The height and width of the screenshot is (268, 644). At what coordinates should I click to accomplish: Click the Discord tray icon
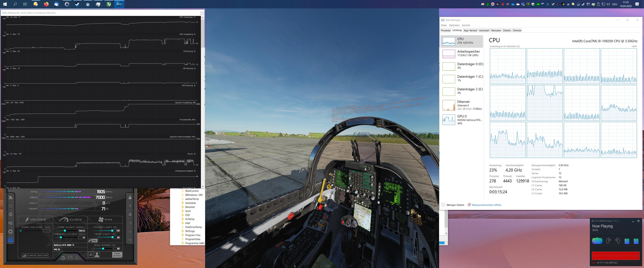[x=482, y=4]
